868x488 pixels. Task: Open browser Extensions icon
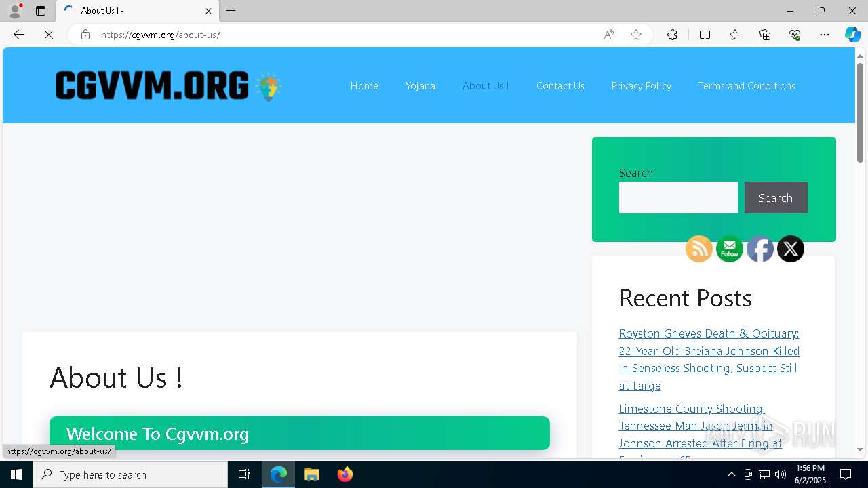pos(672,35)
